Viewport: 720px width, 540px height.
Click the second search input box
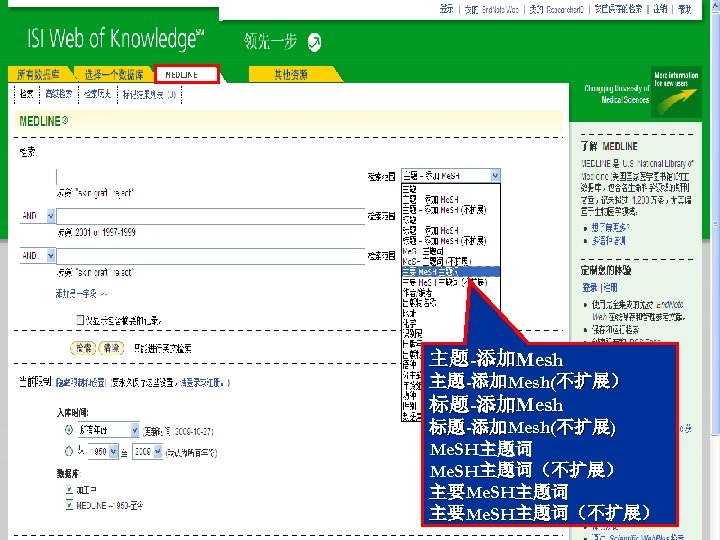pyautogui.click(x=211, y=256)
